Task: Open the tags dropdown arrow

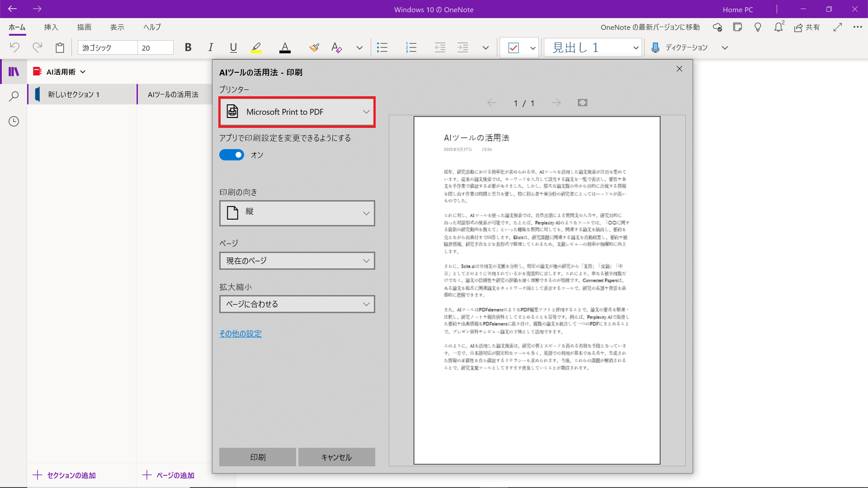Action: [533, 47]
